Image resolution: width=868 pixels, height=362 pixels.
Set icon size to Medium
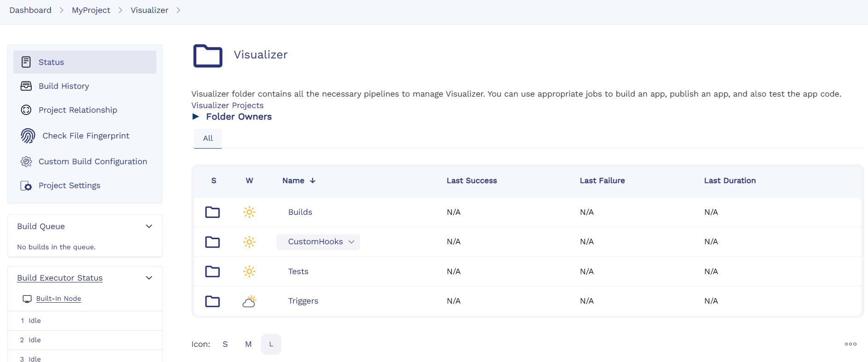point(248,344)
